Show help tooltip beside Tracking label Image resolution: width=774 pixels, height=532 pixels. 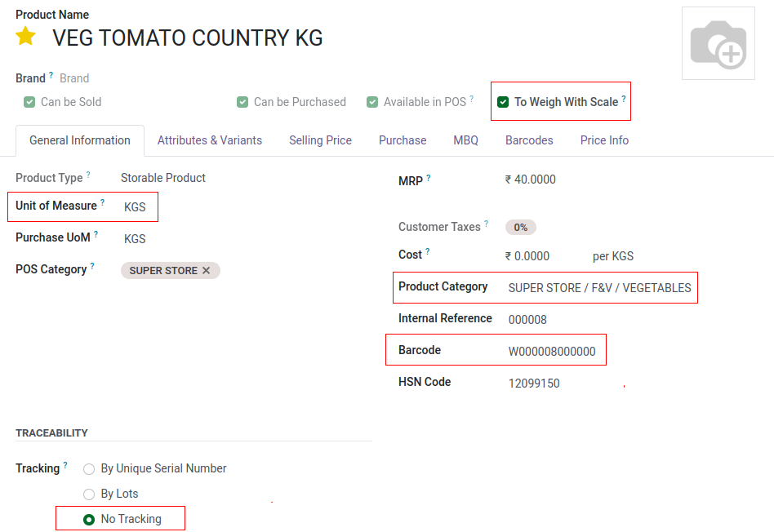point(65,465)
